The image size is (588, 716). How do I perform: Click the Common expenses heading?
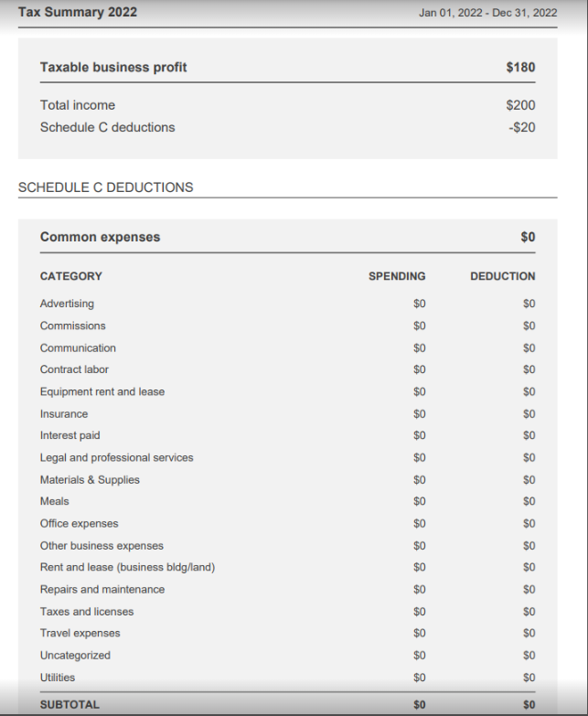tap(100, 237)
